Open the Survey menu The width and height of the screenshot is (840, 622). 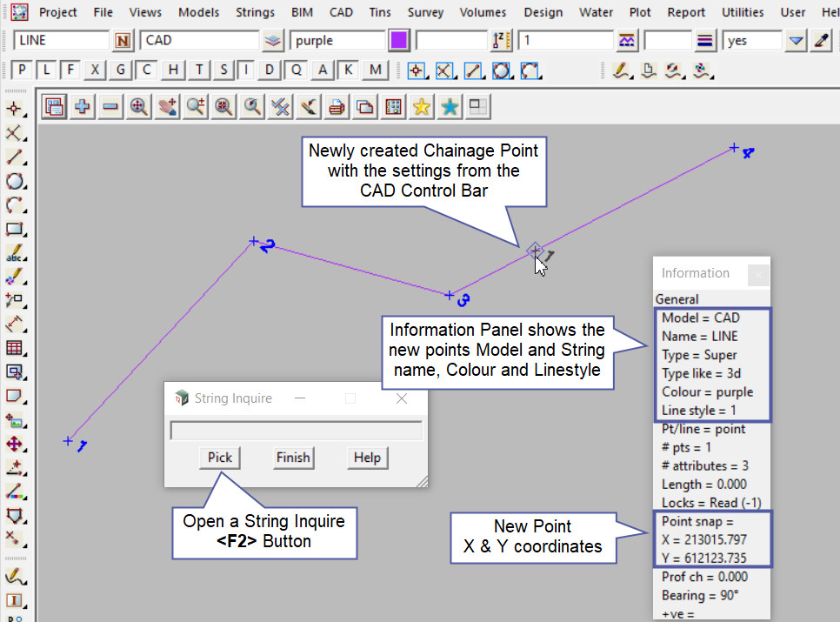(424, 12)
